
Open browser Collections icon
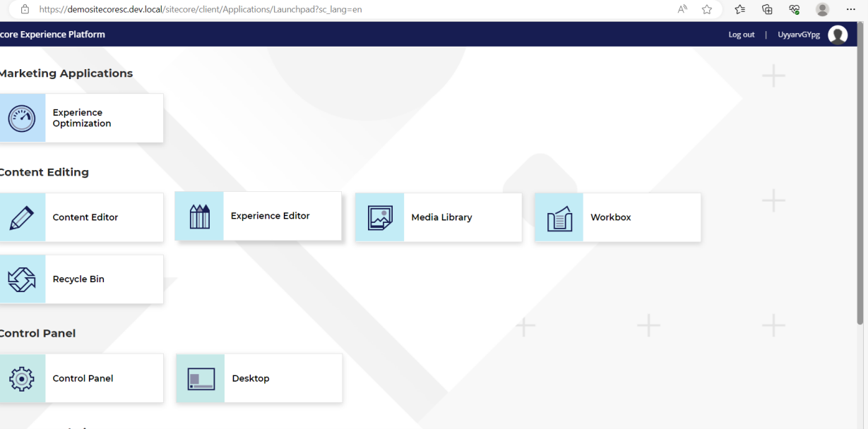(x=767, y=9)
